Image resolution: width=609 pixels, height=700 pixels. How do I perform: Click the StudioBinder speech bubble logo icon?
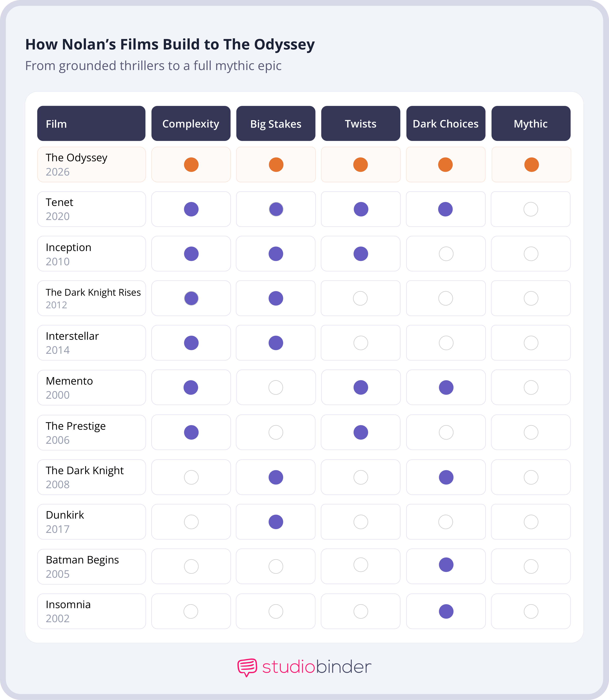247,667
